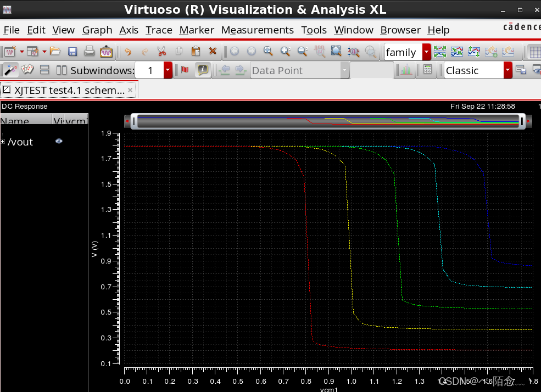The height and width of the screenshot is (392, 541).
Task: Toggle the magic wand selection tool
Action: (10, 70)
